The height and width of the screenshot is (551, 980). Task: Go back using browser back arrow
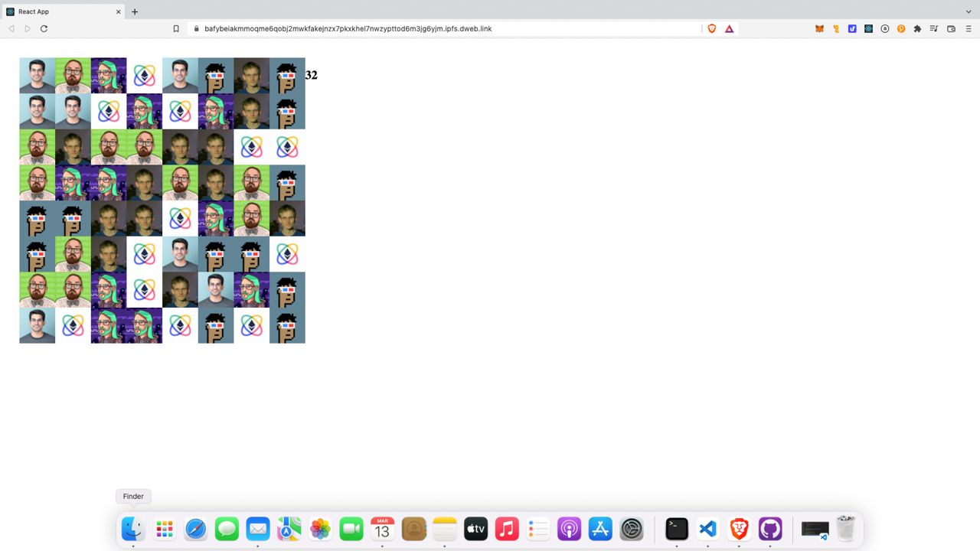tap(11, 28)
